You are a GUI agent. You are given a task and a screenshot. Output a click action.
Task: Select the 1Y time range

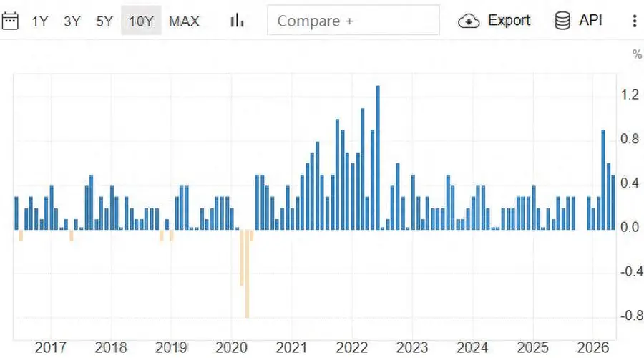pyautogui.click(x=40, y=21)
